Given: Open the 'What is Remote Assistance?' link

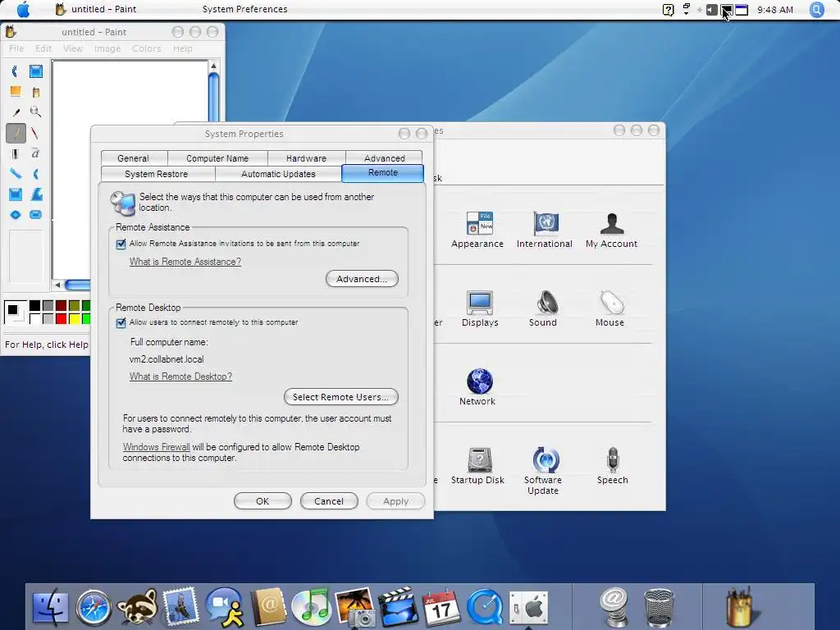Looking at the screenshot, I should (x=185, y=262).
